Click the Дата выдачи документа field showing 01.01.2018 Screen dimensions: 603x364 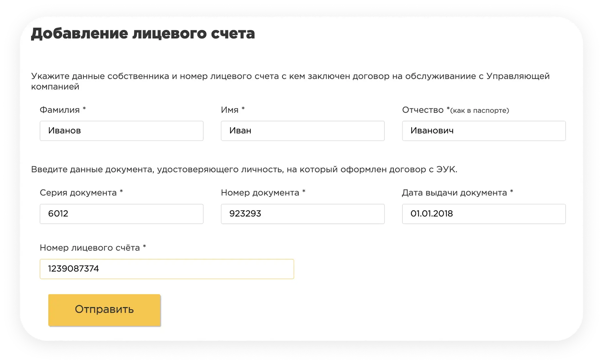point(484,214)
